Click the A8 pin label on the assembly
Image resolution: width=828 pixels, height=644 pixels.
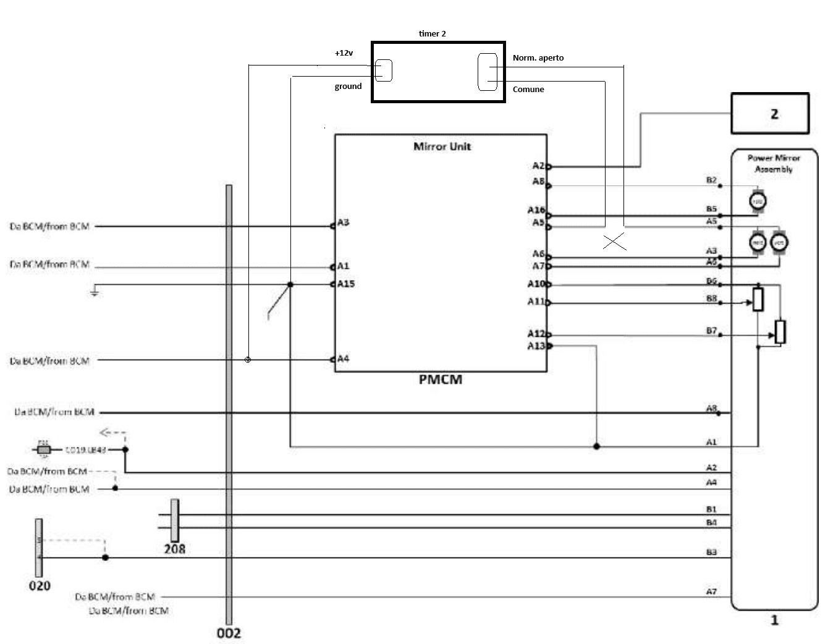point(711,408)
